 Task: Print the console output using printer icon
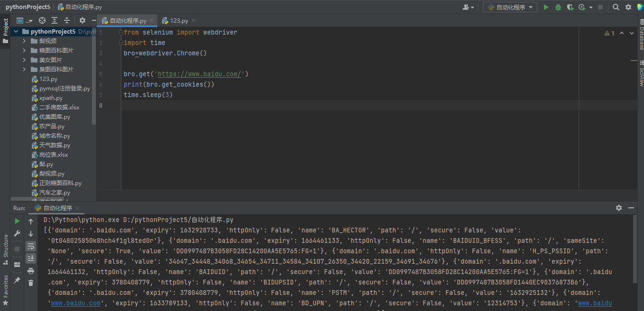[31, 271]
